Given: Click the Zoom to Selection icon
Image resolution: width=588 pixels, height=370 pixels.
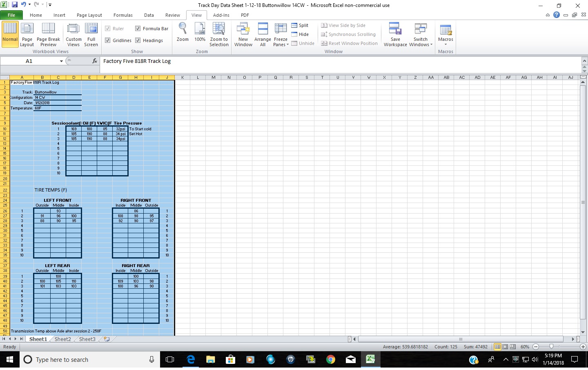Looking at the screenshot, I should (219, 35).
